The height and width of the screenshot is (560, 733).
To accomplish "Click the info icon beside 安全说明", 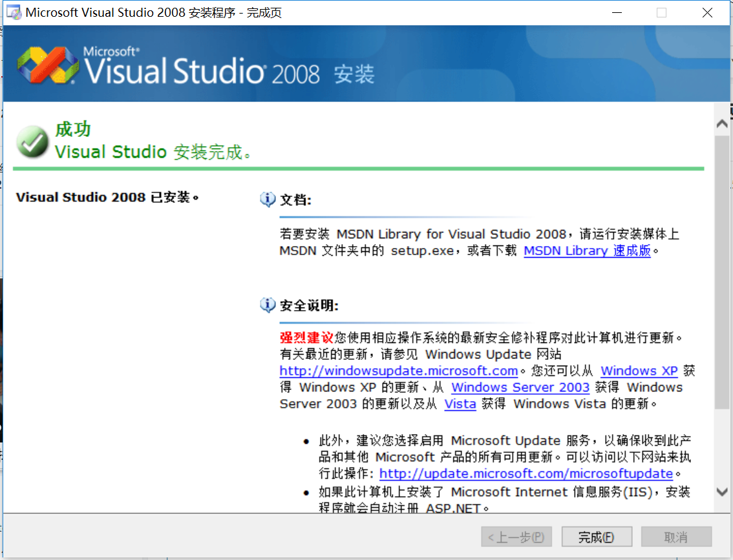I will point(268,305).
